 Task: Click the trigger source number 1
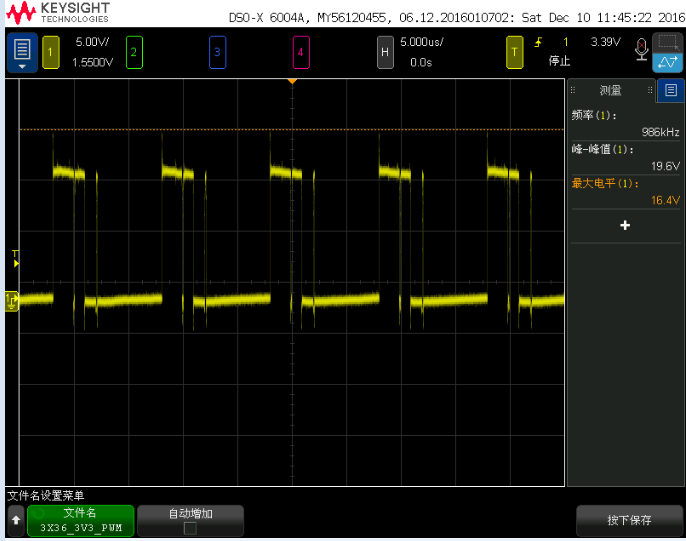click(566, 42)
